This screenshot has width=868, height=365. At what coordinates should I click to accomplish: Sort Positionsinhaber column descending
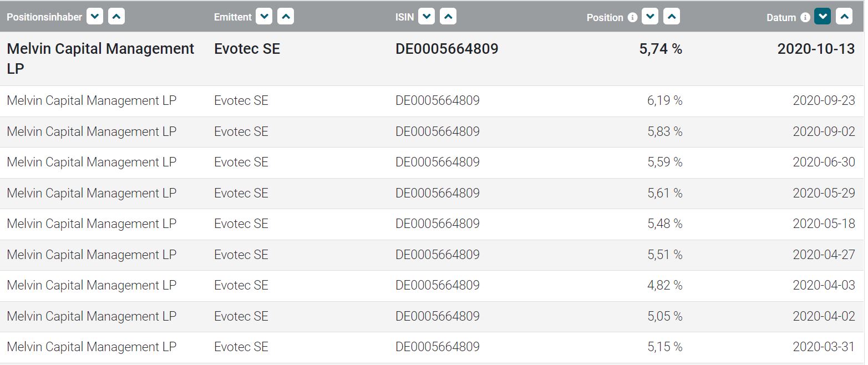(95, 17)
